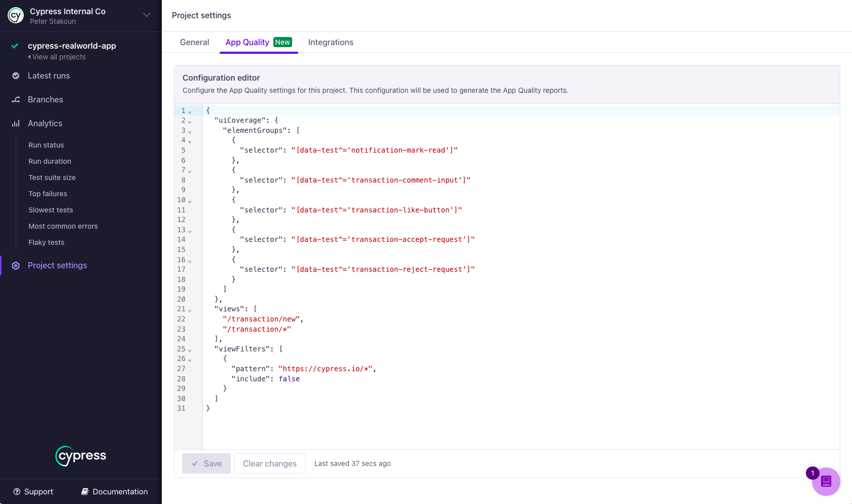This screenshot has height=504, width=852.
Task: Click the Analytics bar-chart icon
Action: tap(15, 123)
